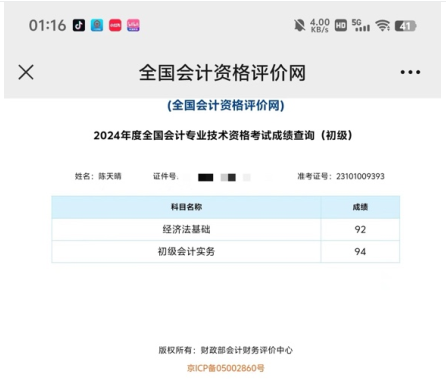Click the 成绩 column header
The image size is (446, 382).
[x=360, y=207]
